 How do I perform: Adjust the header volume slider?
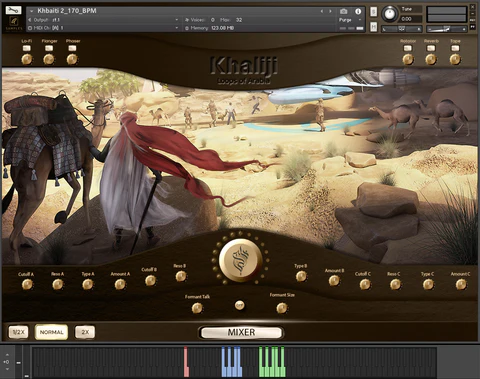(x=446, y=29)
